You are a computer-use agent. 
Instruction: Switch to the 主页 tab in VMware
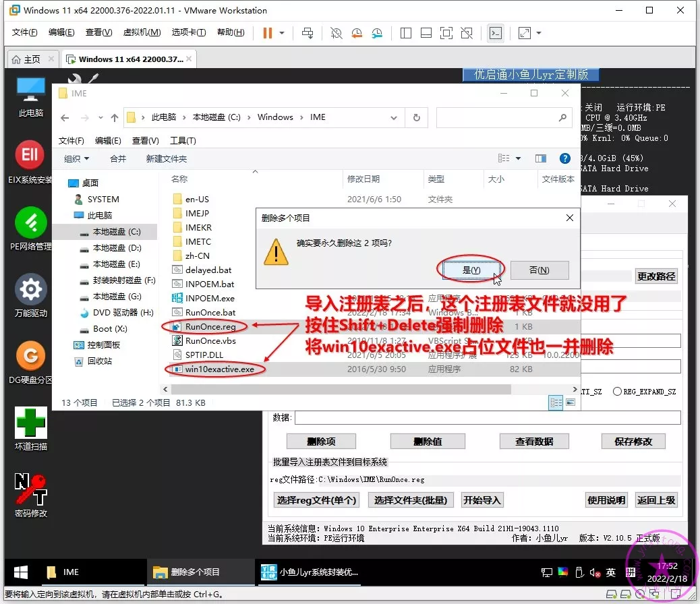point(26,59)
